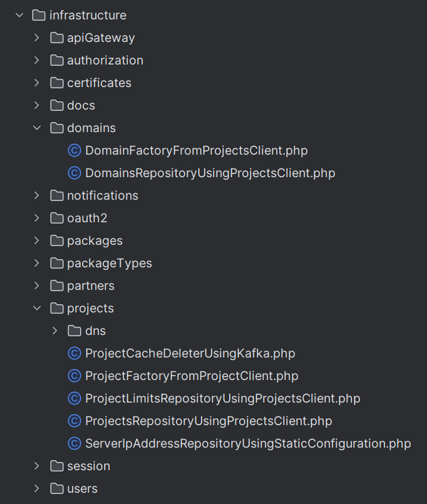Select the certificates folder label
The image size is (427, 504).
pyautogui.click(x=99, y=83)
